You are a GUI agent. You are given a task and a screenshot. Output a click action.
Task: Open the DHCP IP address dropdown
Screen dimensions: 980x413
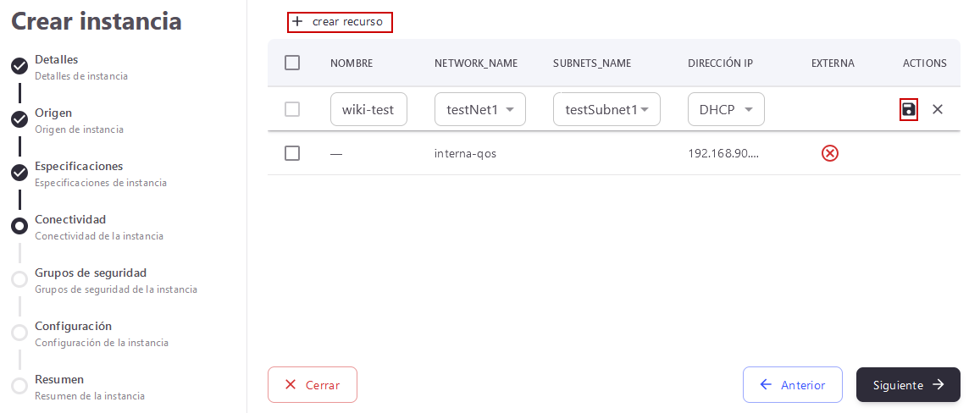[726, 109]
